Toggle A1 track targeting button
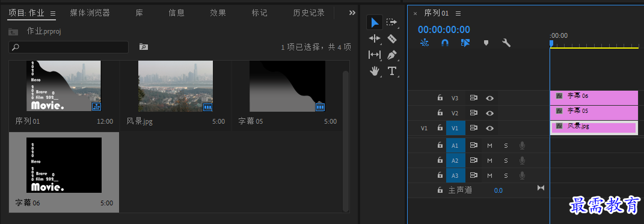Image resolution: width=644 pixels, height=224 pixels. coord(455,145)
